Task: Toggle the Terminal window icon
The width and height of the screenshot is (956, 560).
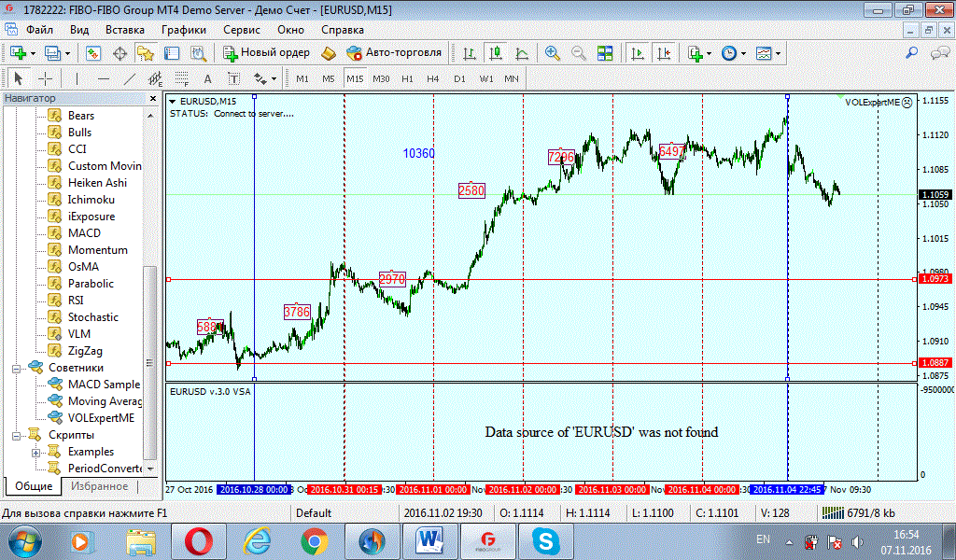Action: (x=172, y=53)
